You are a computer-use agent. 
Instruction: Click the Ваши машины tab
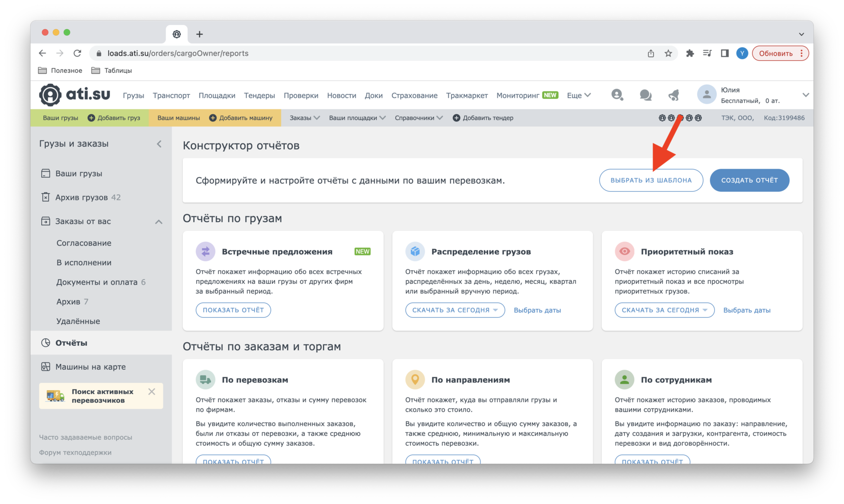point(178,118)
